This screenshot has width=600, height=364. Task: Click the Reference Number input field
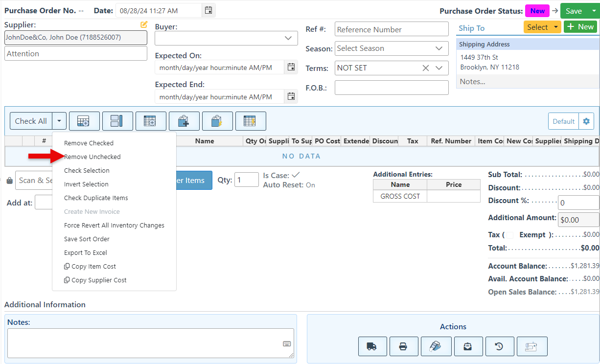coord(392,29)
